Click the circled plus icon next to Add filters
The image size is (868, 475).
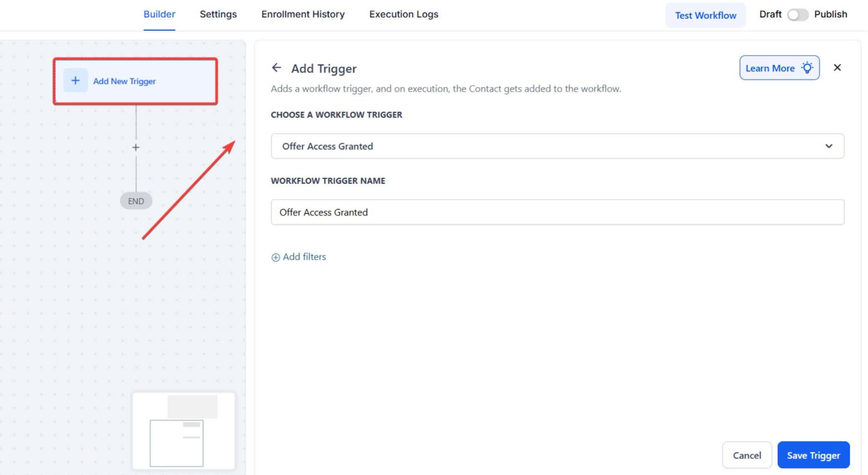coord(276,258)
